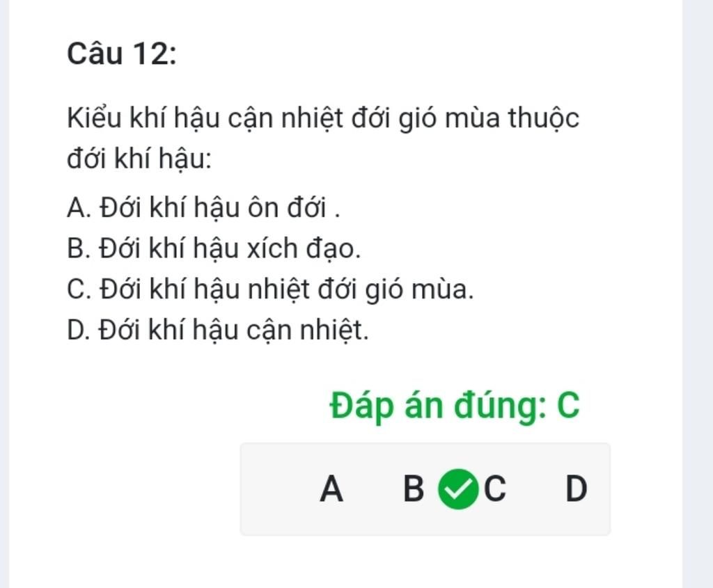Choose letter D in the answer bar
Image resolution: width=713 pixels, height=588 pixels.
coord(576,489)
